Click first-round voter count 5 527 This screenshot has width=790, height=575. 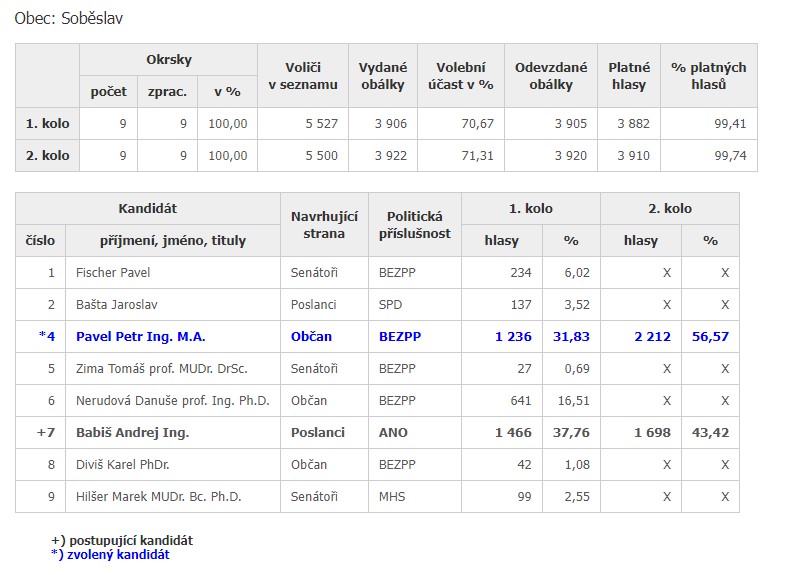tap(321, 124)
